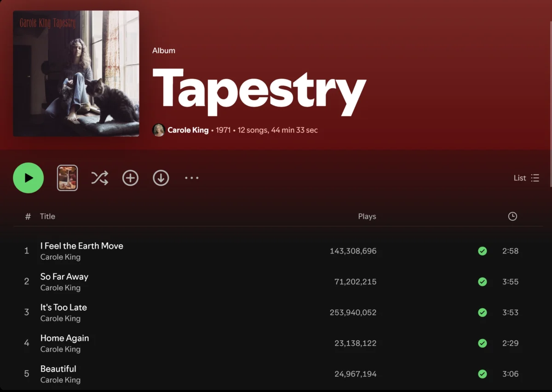Toggle the saved checkmark on It's Too Late
This screenshot has height=392, width=552.
click(482, 312)
